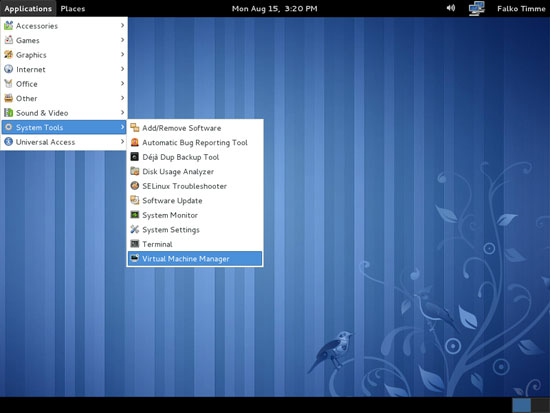Open System Settings via its wrench icon

(135, 229)
